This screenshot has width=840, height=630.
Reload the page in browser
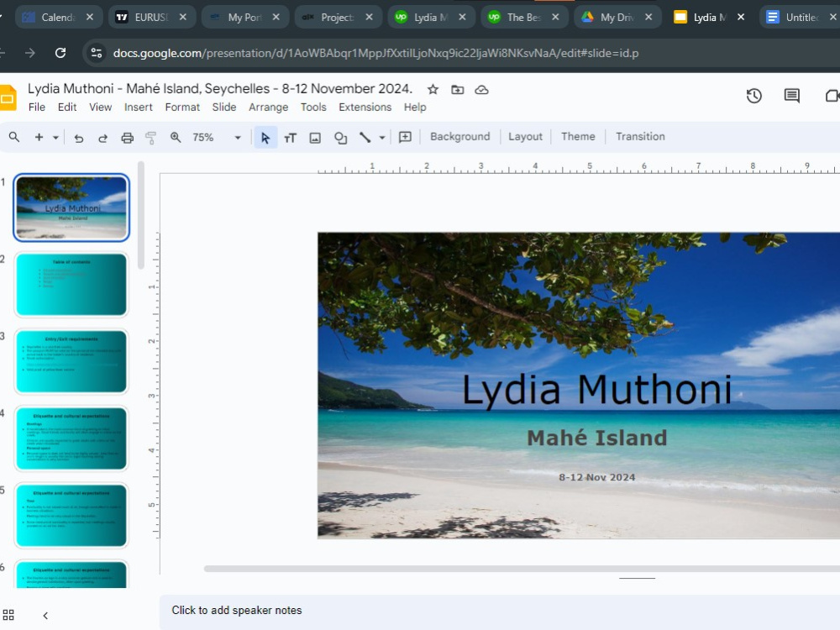(x=60, y=53)
